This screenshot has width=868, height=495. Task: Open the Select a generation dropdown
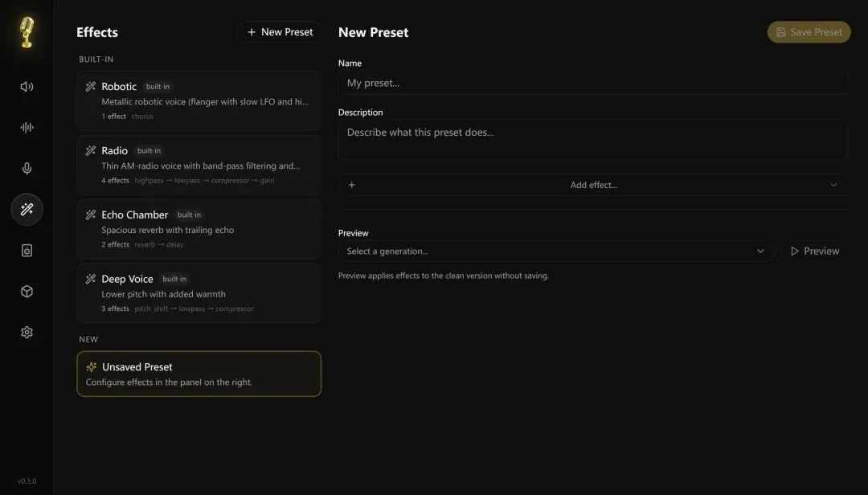(555, 252)
